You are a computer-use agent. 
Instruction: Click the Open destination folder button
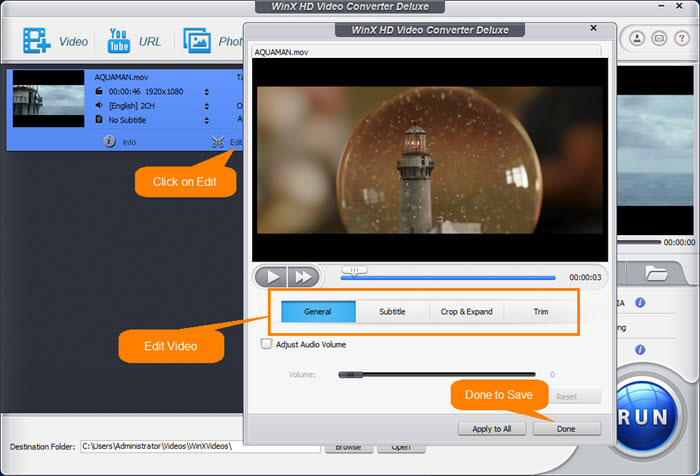[x=401, y=448]
